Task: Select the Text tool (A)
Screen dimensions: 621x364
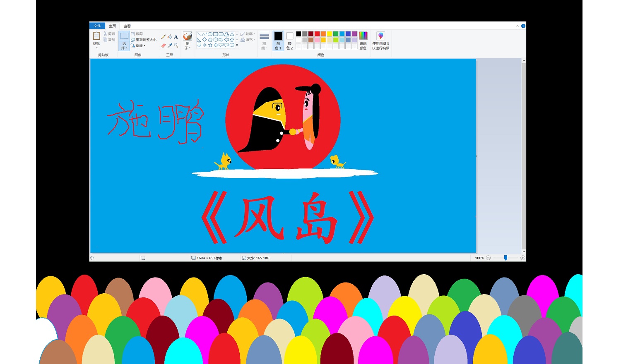Action: coord(176,37)
